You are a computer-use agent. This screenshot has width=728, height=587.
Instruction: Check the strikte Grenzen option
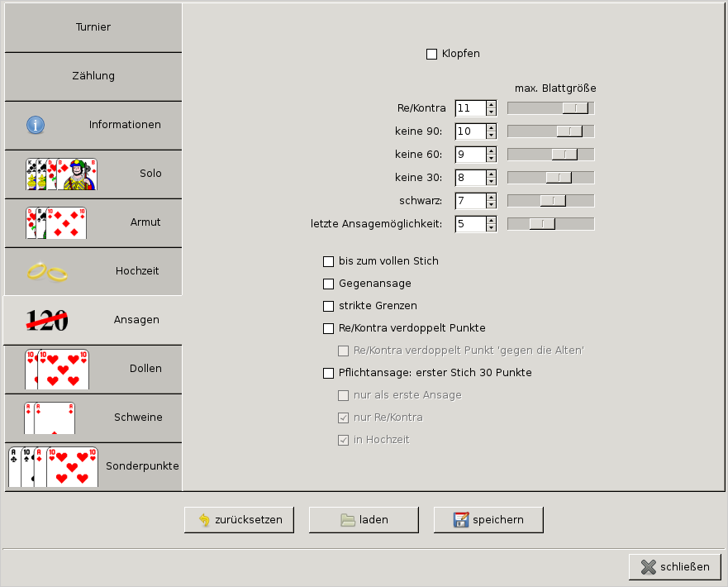328,306
